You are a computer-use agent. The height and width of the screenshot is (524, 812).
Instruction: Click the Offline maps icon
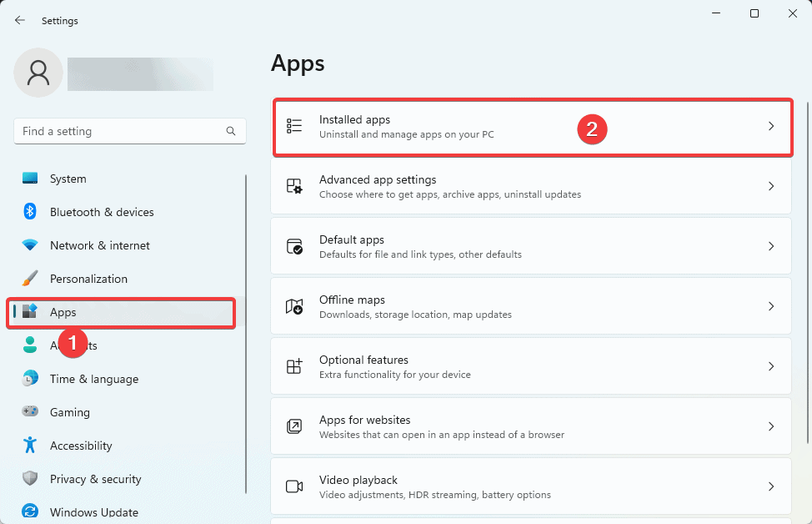(294, 306)
